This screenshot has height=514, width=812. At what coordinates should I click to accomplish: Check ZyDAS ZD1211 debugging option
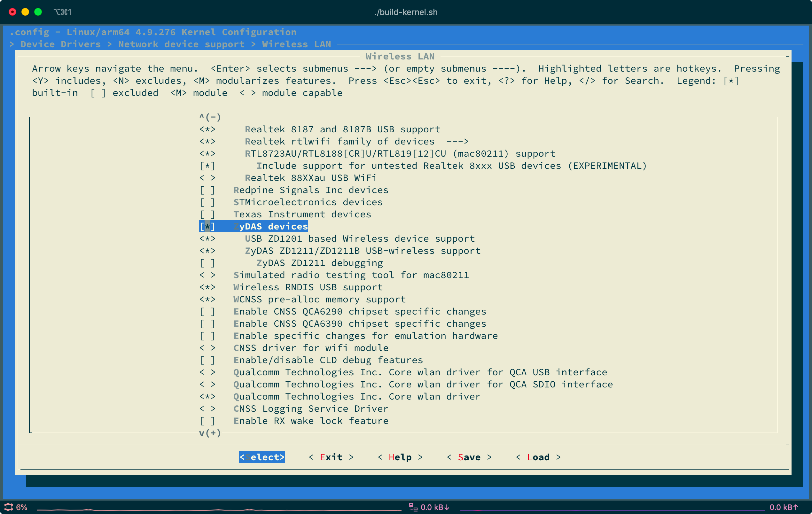pyautogui.click(x=207, y=263)
